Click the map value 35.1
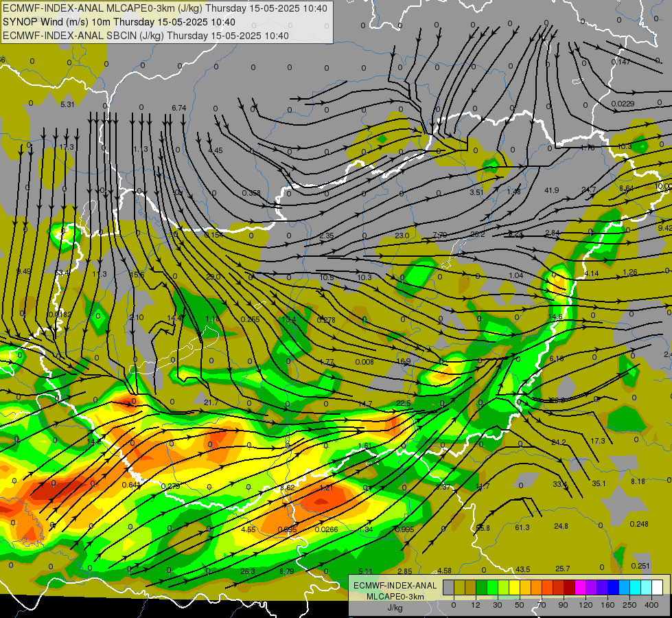The height and width of the screenshot is (618, 672). [x=599, y=484]
